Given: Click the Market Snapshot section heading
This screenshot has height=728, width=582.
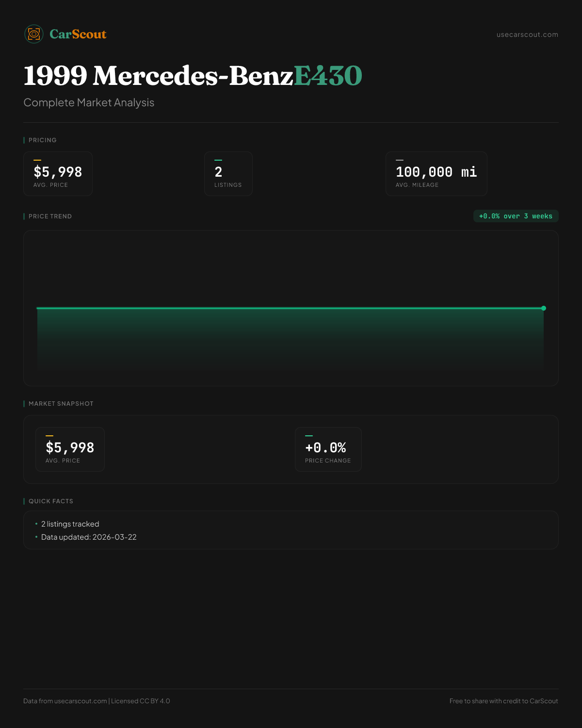Looking at the screenshot, I should (x=61, y=404).
